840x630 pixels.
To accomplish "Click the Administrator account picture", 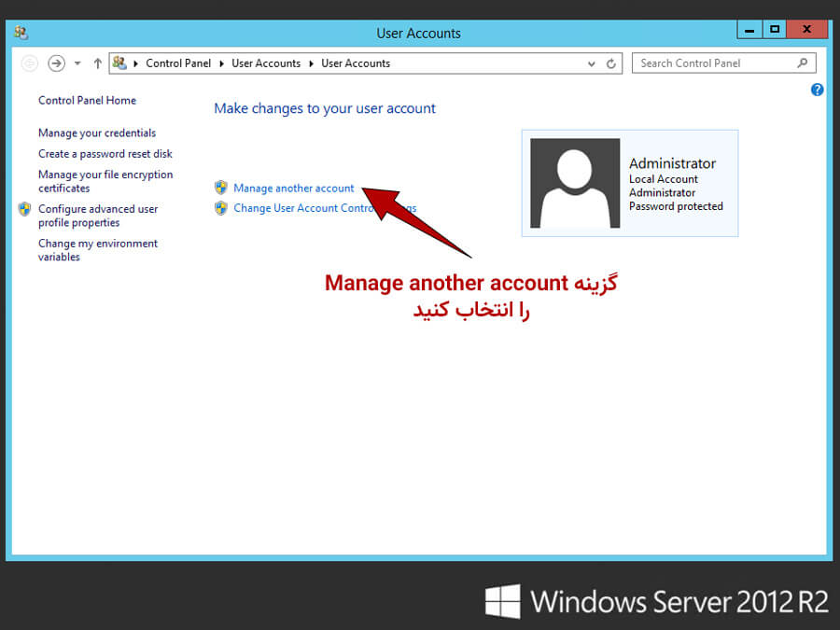I will 575,183.
